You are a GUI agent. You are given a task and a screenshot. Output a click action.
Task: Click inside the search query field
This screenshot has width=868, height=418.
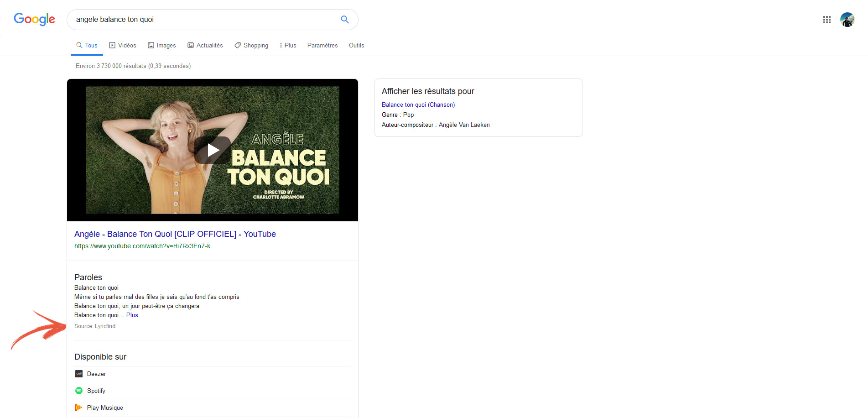205,20
